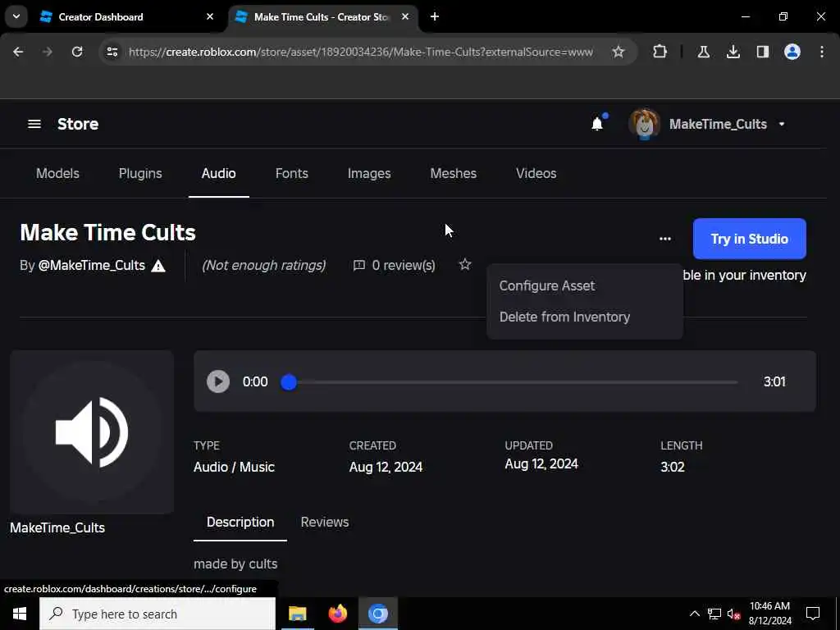Click the 'Audio / Music' type value
Image resolution: width=840 pixels, height=630 pixels.
point(234,467)
